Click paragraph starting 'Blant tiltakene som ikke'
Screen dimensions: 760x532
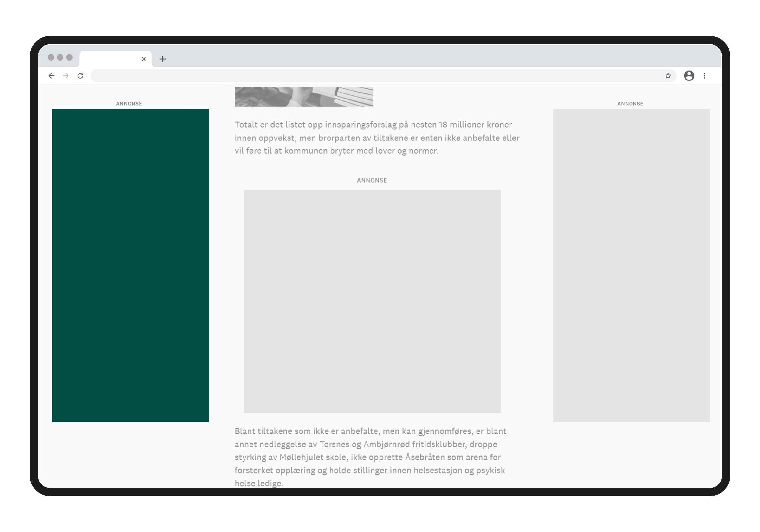click(370, 457)
